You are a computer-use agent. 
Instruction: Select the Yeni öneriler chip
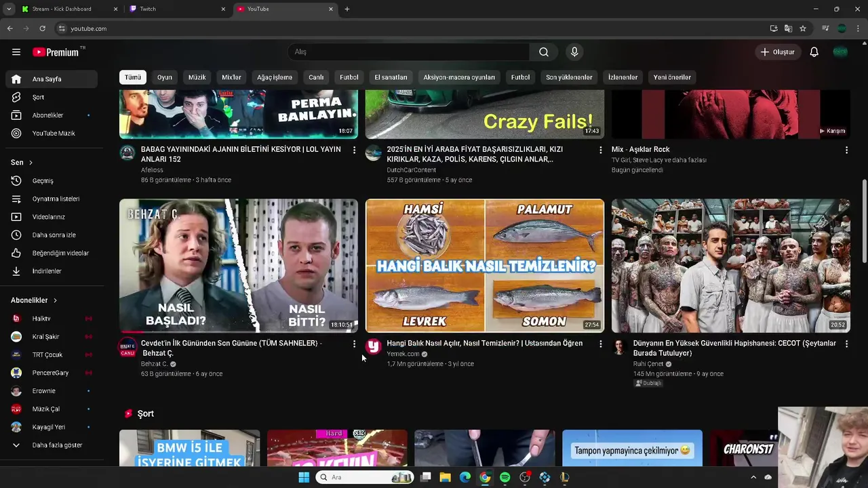coord(672,77)
